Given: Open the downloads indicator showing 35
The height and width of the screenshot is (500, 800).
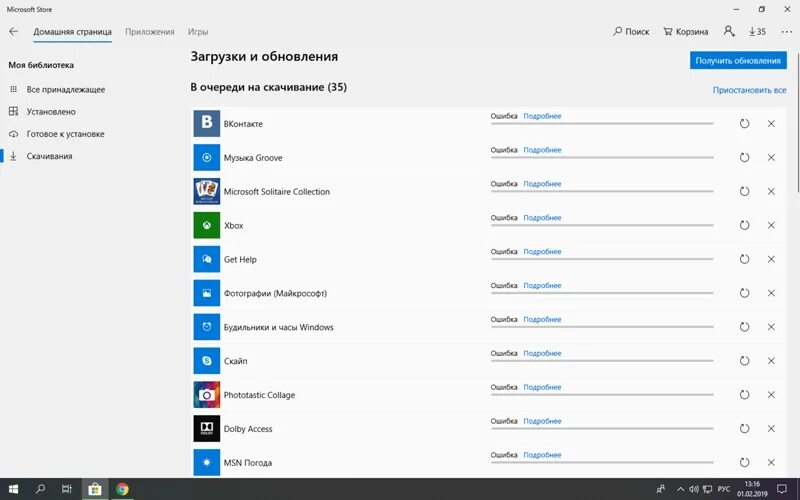Looking at the screenshot, I should click(x=757, y=32).
